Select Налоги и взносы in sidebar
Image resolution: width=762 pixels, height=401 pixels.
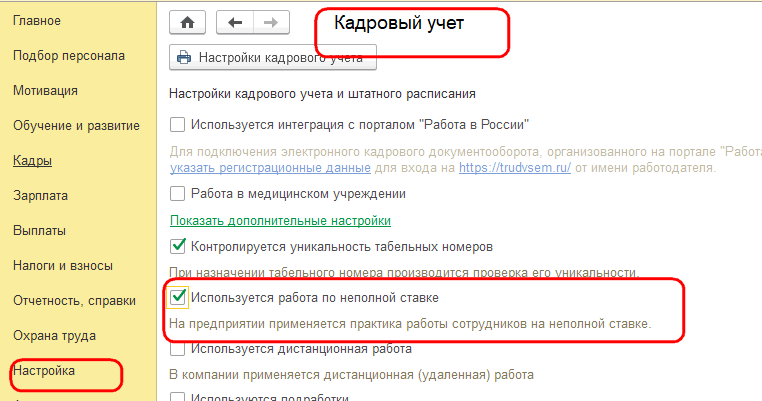click(x=63, y=266)
